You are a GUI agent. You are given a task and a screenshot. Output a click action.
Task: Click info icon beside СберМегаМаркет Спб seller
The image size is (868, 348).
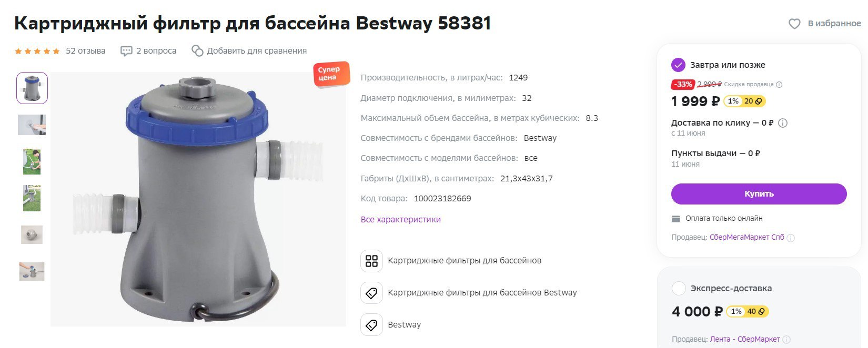[791, 238]
